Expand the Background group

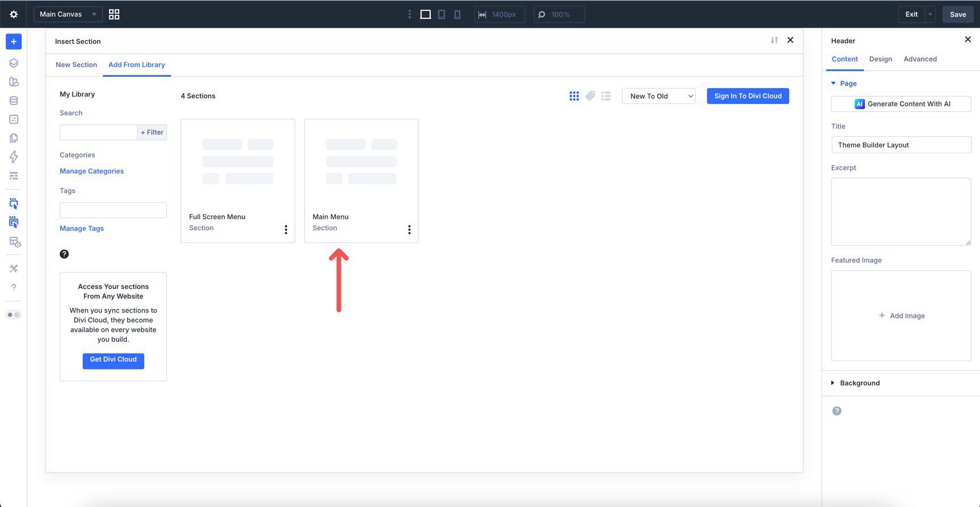855,383
